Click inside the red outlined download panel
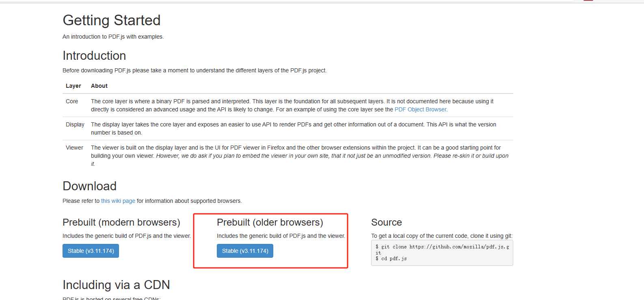644x300 pixels. [270, 240]
